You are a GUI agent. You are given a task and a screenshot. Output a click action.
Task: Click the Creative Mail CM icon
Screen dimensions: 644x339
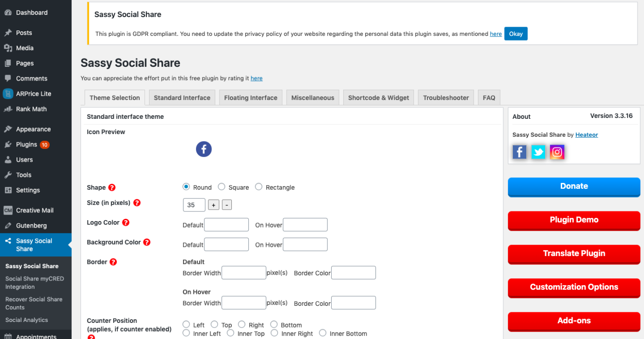[8, 210]
